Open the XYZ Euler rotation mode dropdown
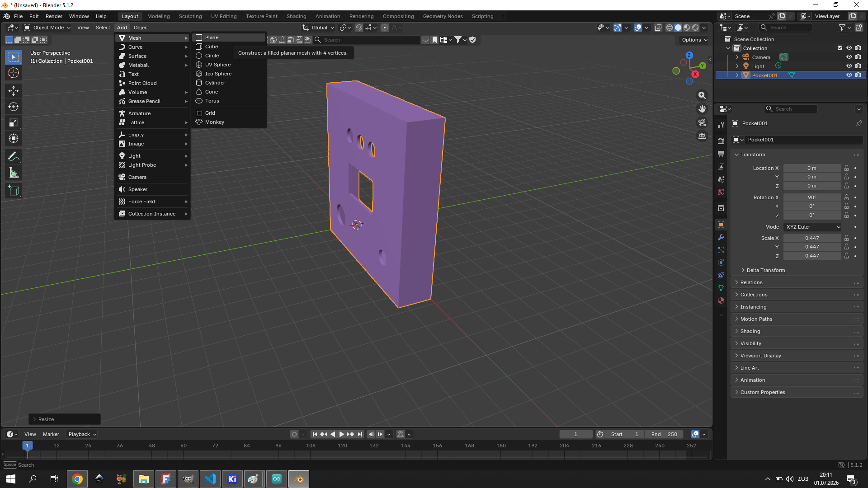Viewport: 868px width, 488px height. [x=813, y=227]
